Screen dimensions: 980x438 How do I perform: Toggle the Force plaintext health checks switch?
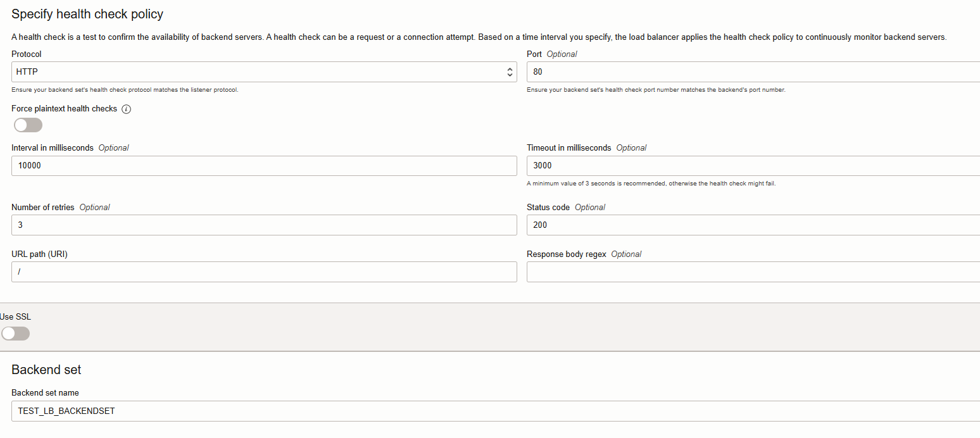point(28,125)
